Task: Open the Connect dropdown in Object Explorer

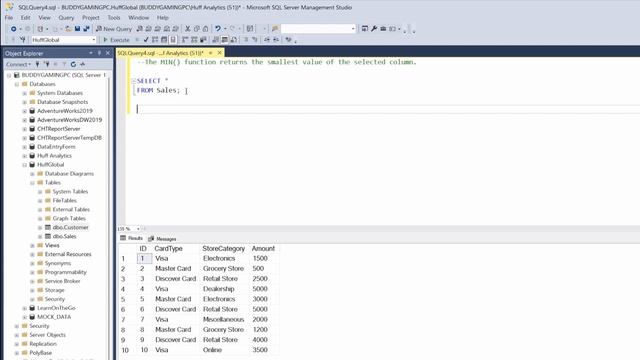Action: click(18, 64)
